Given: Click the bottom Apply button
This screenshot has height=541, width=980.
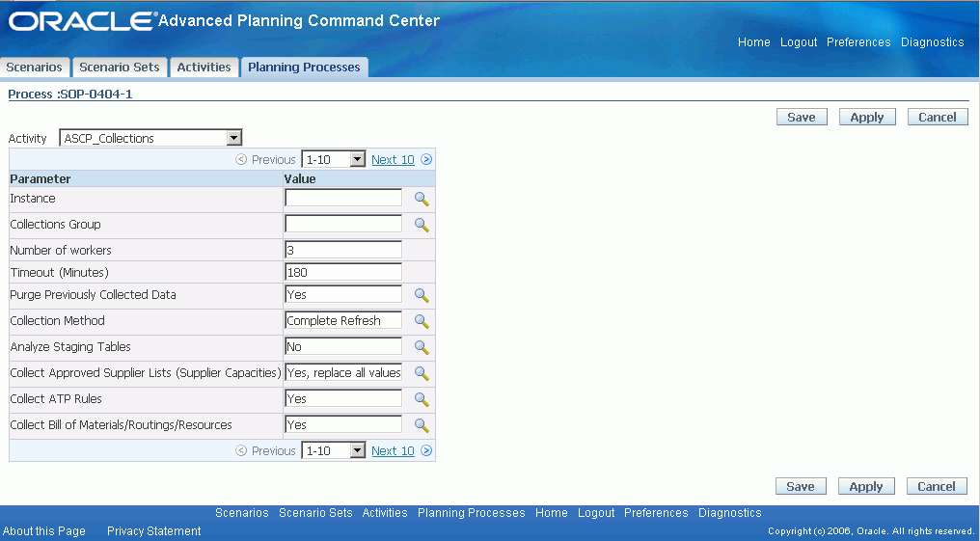Looking at the screenshot, I should click(866, 486).
